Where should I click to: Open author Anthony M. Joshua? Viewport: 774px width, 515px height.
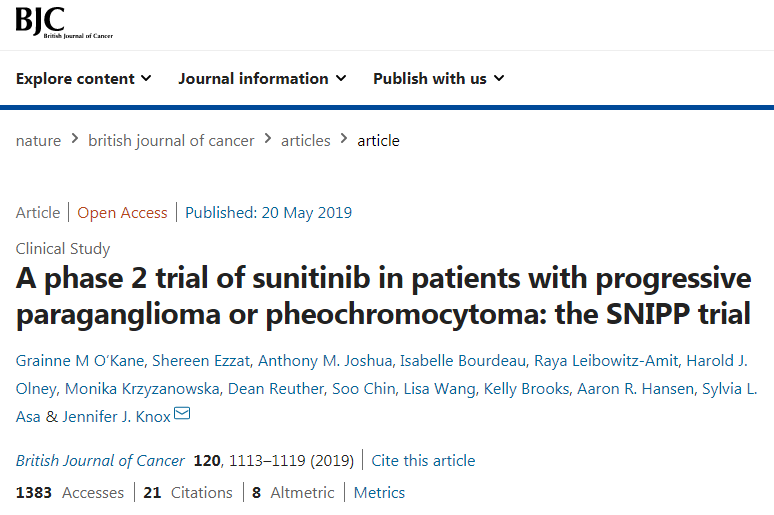[x=325, y=361]
